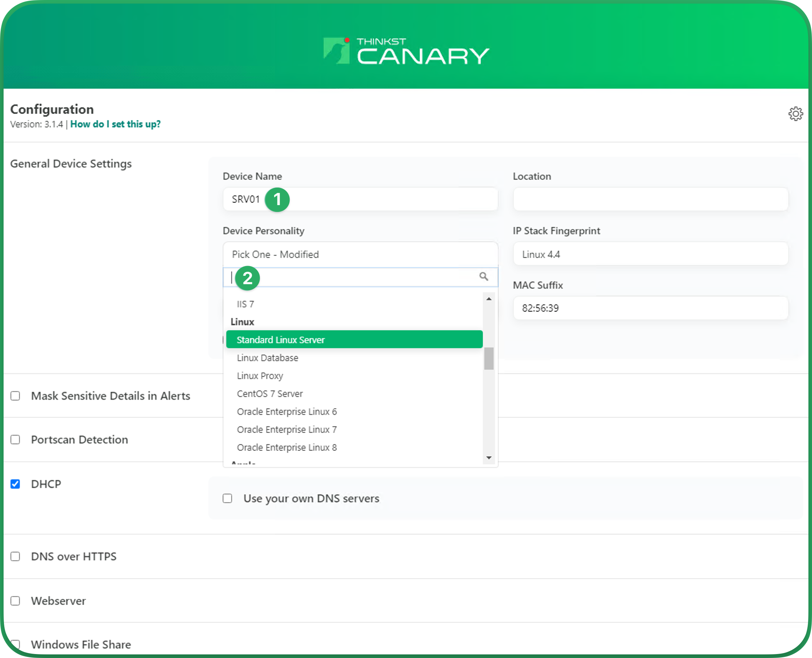Image resolution: width=812 pixels, height=658 pixels.
Task: Toggle the Webserver checkbox
Action: [x=15, y=601]
